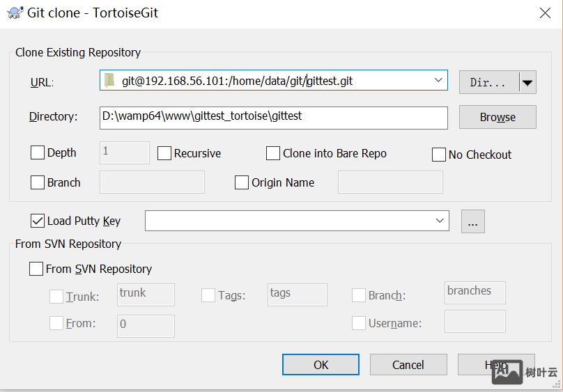Click into the Directory path field
The height and width of the screenshot is (392, 563).
point(273,117)
